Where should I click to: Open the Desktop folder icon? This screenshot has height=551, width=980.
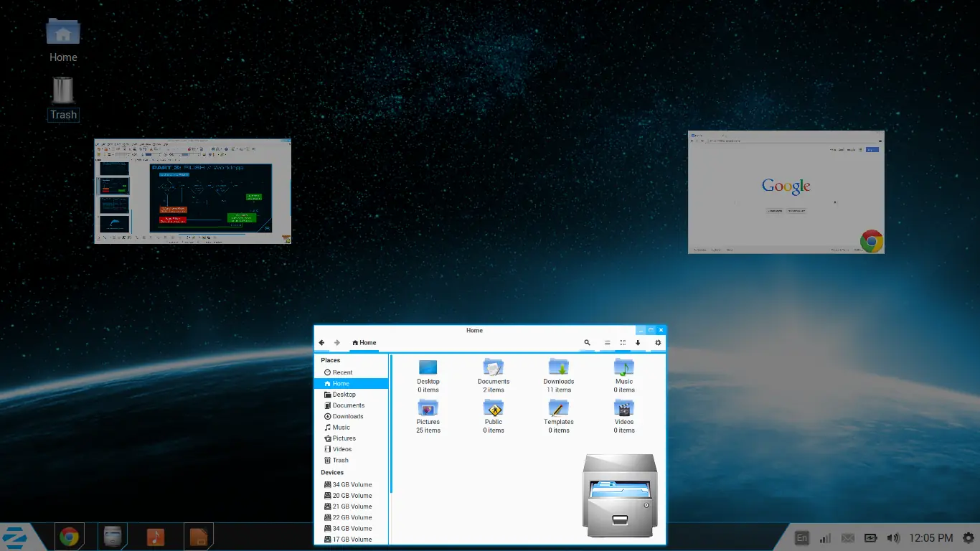pos(428,375)
